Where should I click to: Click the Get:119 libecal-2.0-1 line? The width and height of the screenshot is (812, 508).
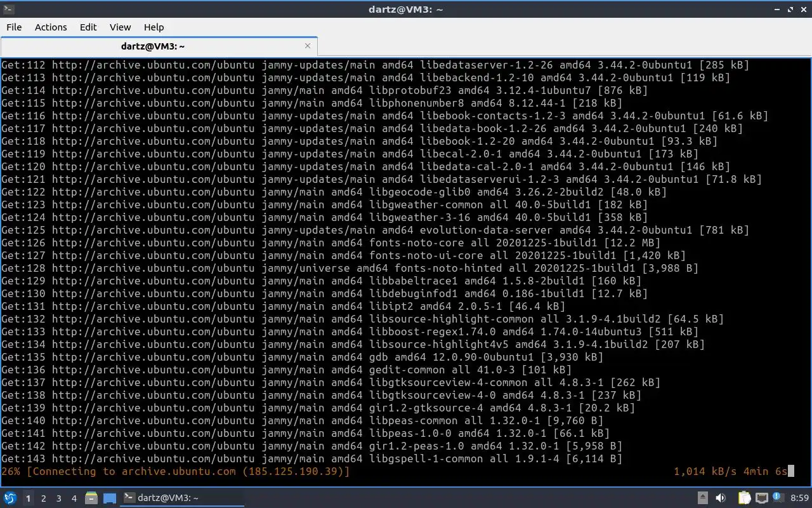pyautogui.click(x=350, y=154)
